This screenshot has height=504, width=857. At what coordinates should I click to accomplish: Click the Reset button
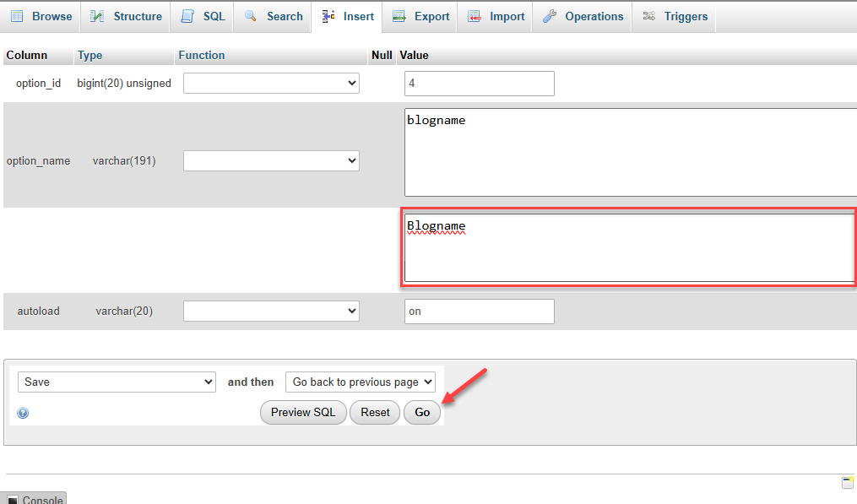click(375, 412)
